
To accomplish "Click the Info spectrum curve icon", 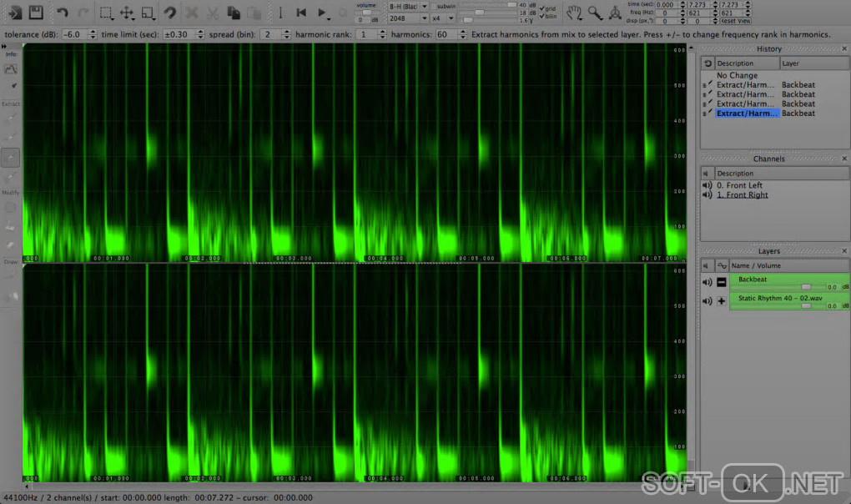I will point(10,69).
